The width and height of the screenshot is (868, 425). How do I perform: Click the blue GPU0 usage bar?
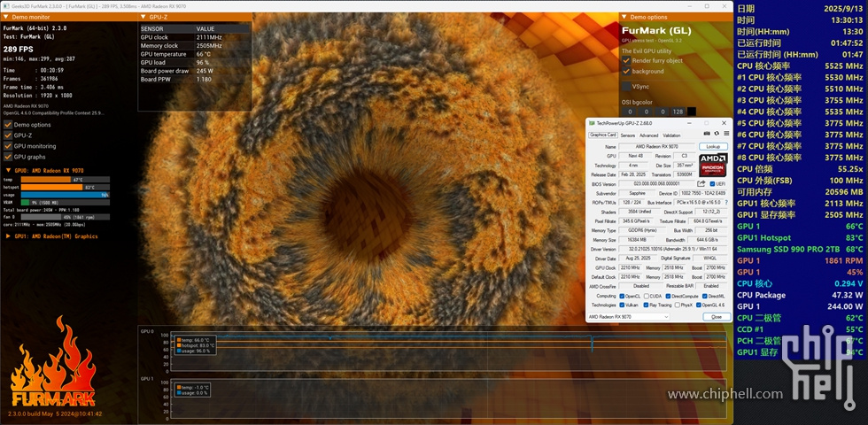coord(66,195)
